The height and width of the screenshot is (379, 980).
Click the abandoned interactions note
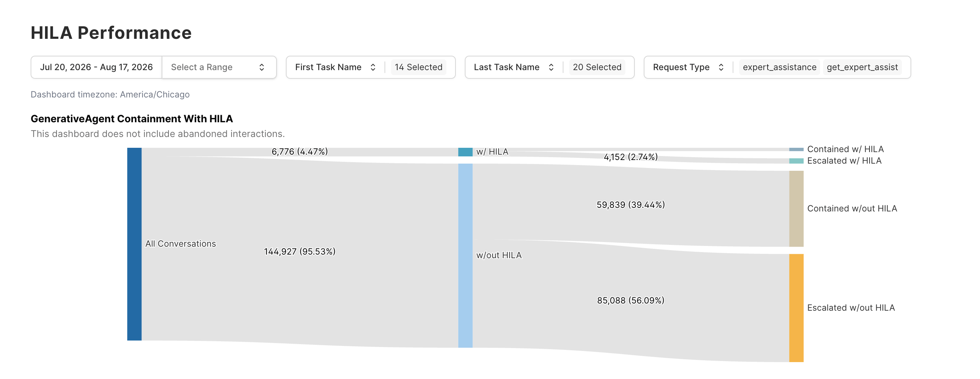click(x=157, y=134)
